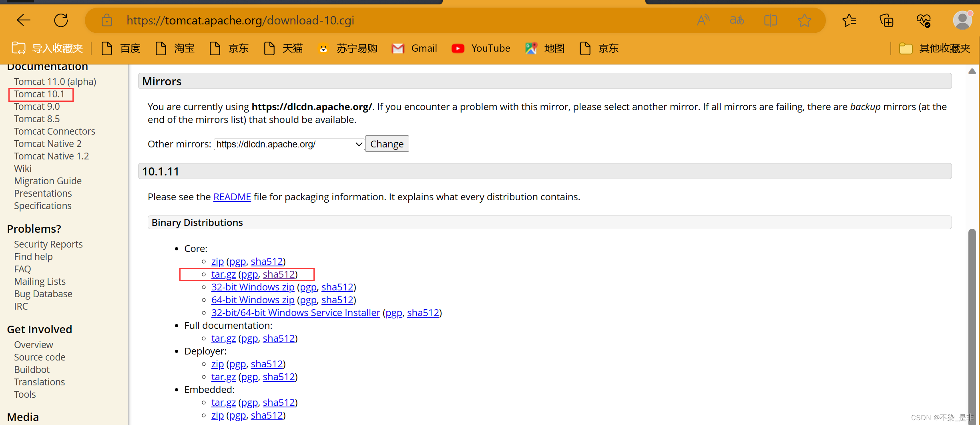Open 京东 bookmark after 地图

pos(599,48)
